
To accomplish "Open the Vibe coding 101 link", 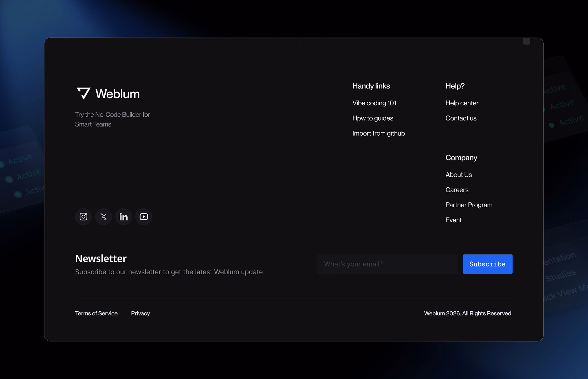I will coord(374,103).
